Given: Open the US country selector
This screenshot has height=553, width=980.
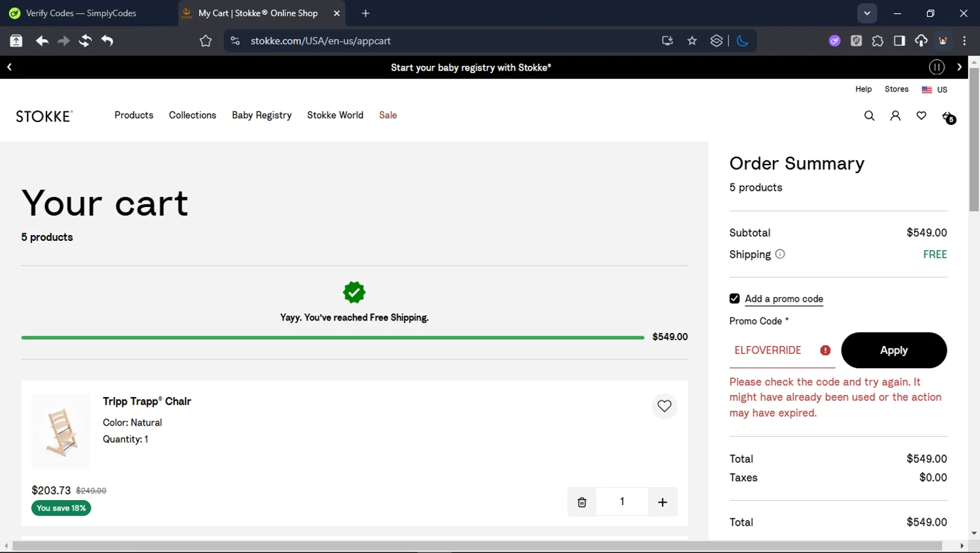Looking at the screenshot, I should pos(934,89).
